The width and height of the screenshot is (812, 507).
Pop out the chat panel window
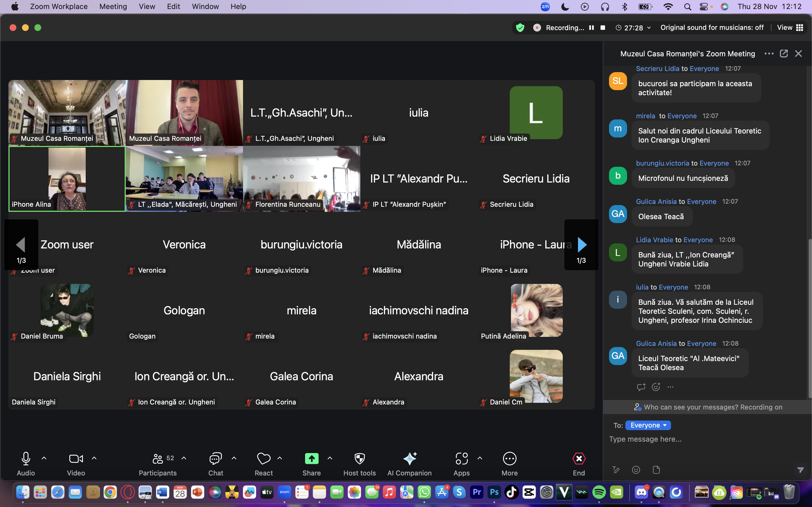pos(784,54)
